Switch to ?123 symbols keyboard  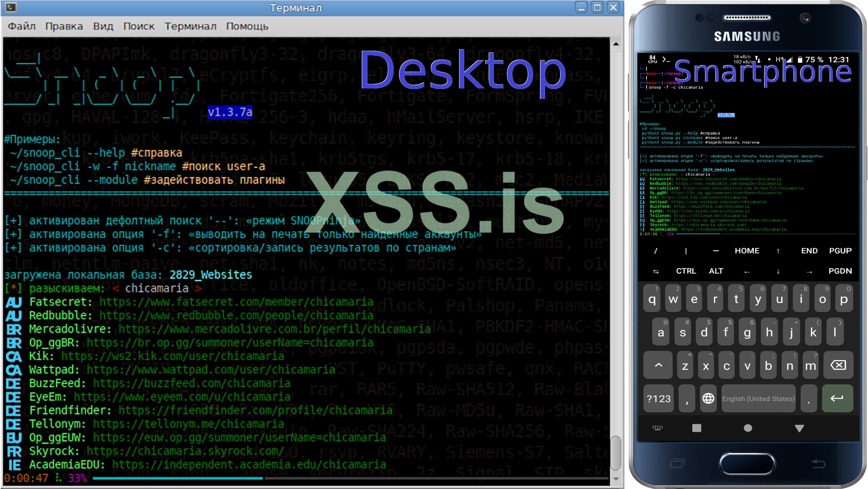[658, 399]
